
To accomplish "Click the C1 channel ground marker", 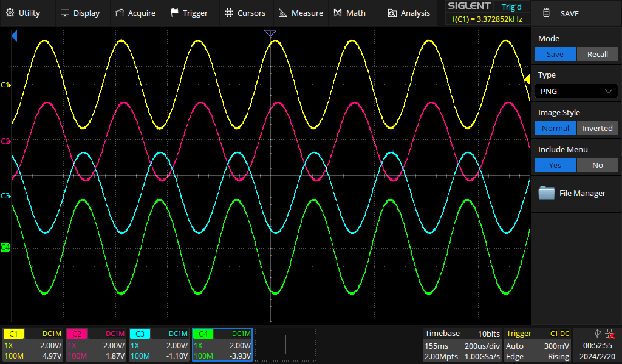I will point(5,85).
